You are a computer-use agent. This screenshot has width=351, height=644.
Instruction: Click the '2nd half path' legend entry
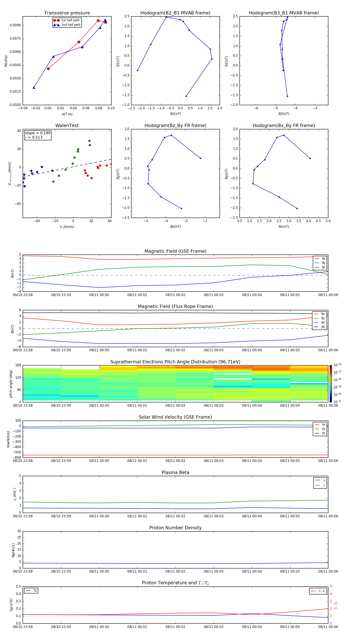(67, 25)
